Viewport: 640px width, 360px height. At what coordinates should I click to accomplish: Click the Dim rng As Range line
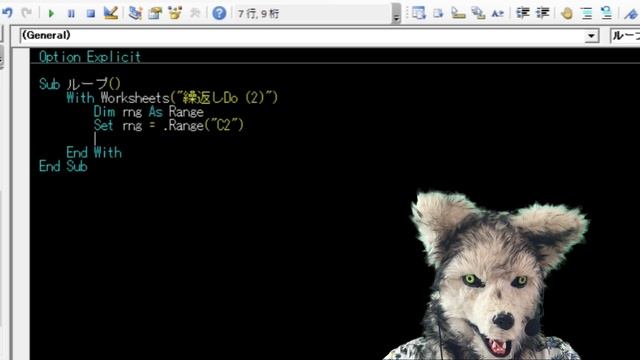coord(149,111)
